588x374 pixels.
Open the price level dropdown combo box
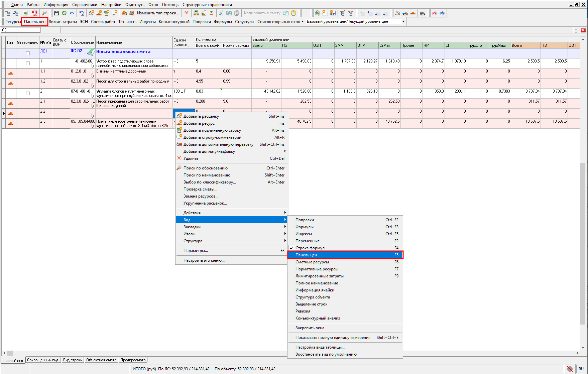coord(403,21)
